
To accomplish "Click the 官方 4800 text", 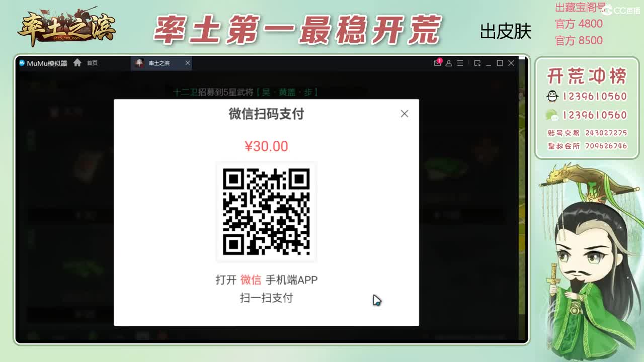I will pos(579,24).
